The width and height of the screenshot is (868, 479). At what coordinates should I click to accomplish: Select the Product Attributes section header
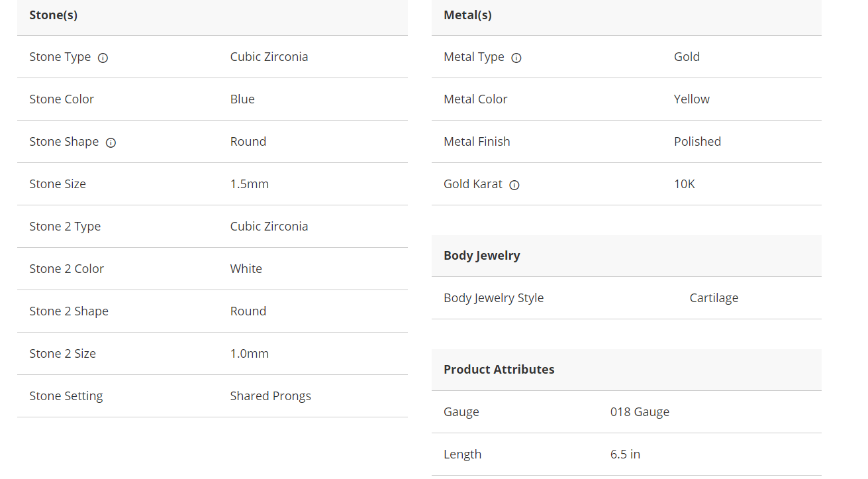tap(626, 370)
